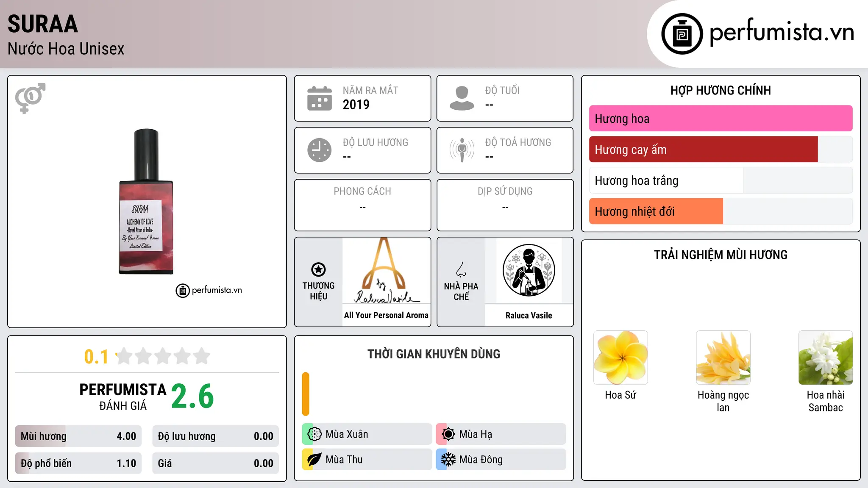Click the user rating value 0.1
Viewport: 868px width, 488px height.
tap(96, 357)
